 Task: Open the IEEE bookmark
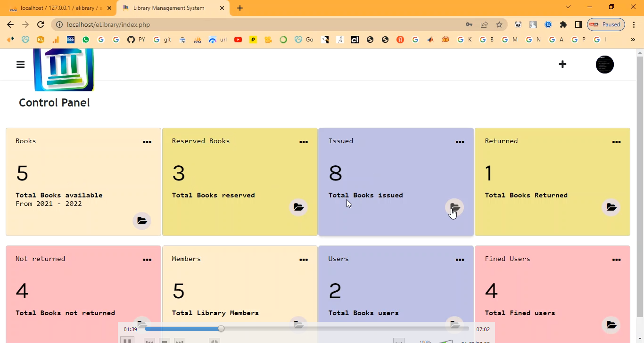pos(71,40)
